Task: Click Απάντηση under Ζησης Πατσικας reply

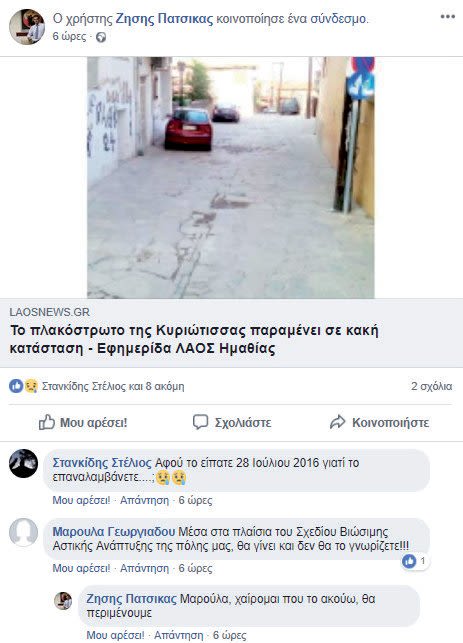Action: 178,635
